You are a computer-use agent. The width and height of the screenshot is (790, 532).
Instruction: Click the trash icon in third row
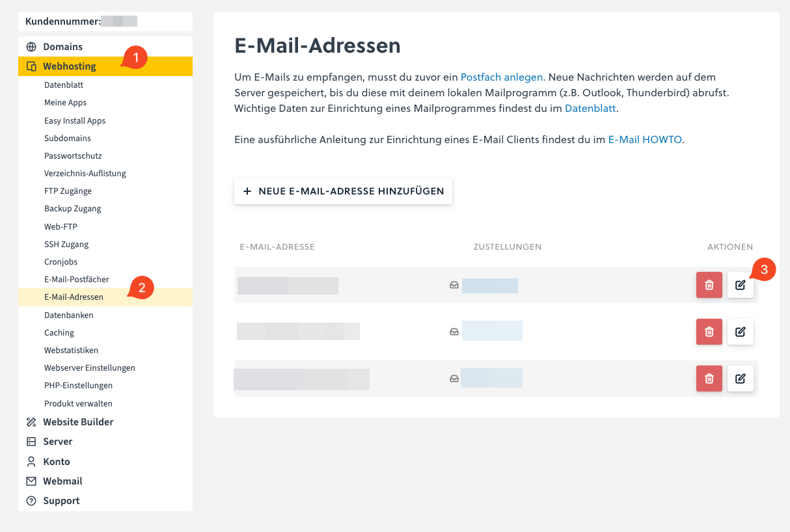coord(709,379)
